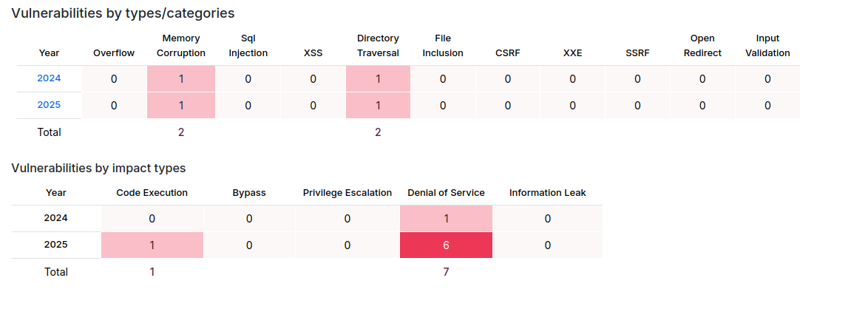This screenshot has width=868, height=326.
Task: Open the 2024 year link
Action: coord(49,78)
